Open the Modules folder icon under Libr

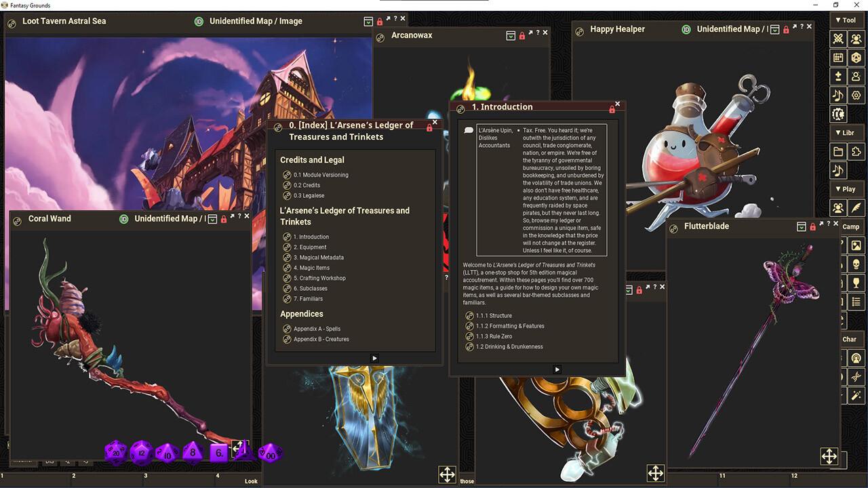[838, 152]
